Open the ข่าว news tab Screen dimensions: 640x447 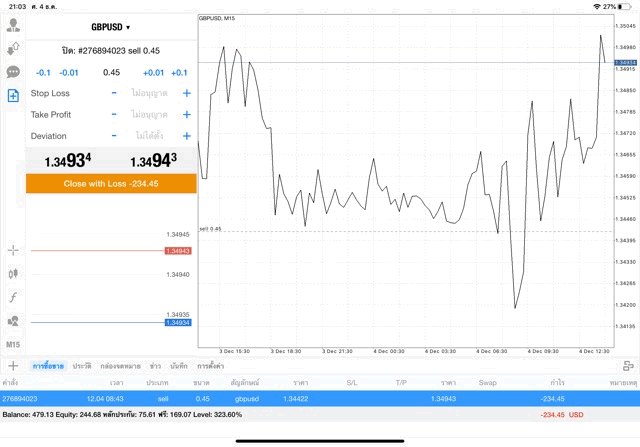click(x=155, y=367)
